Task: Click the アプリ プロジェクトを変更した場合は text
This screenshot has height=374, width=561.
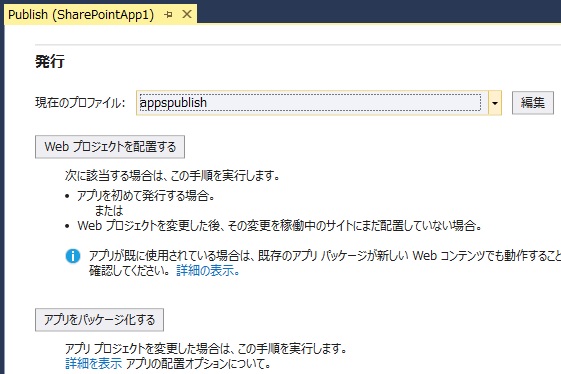Action: pos(206,348)
